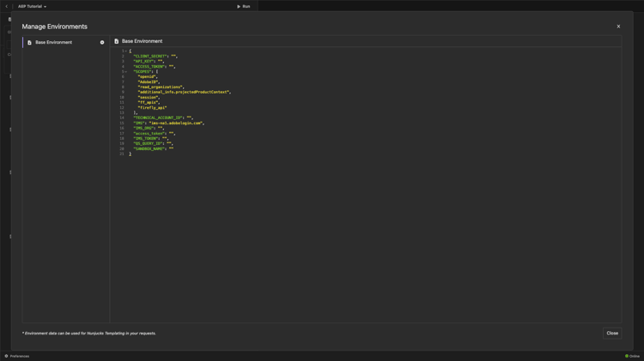
Task: Click the Manage Environments dialog title
Action: click(x=55, y=27)
